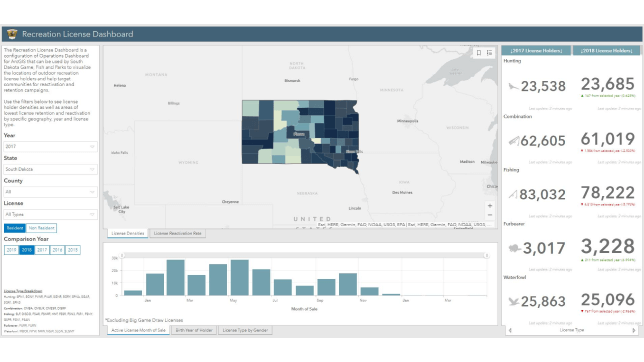Click the Fishing license icon
Image resolution: width=644 pixels, height=362 pixels.
(x=513, y=194)
